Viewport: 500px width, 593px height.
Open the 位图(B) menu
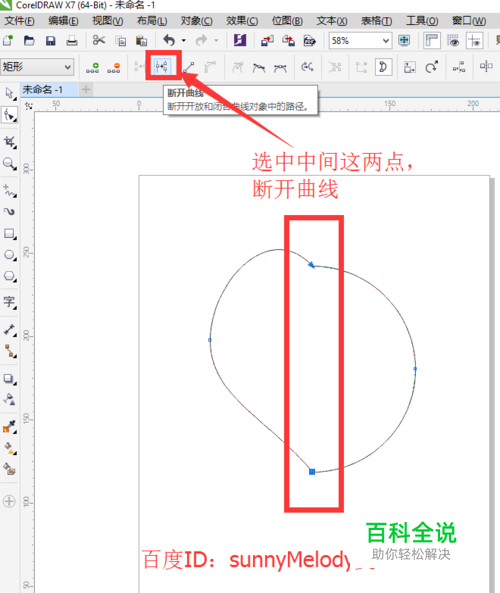tap(287, 21)
